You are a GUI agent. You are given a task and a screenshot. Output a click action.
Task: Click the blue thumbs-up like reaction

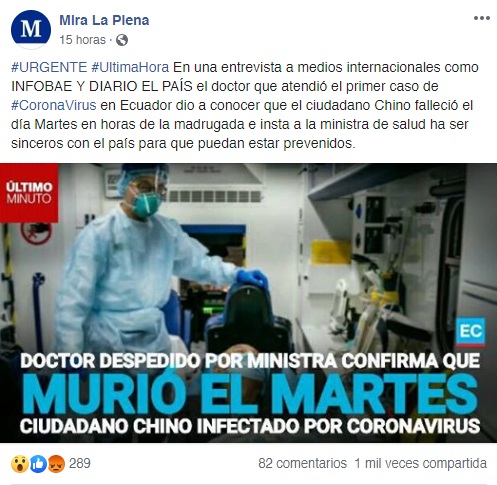point(38,464)
